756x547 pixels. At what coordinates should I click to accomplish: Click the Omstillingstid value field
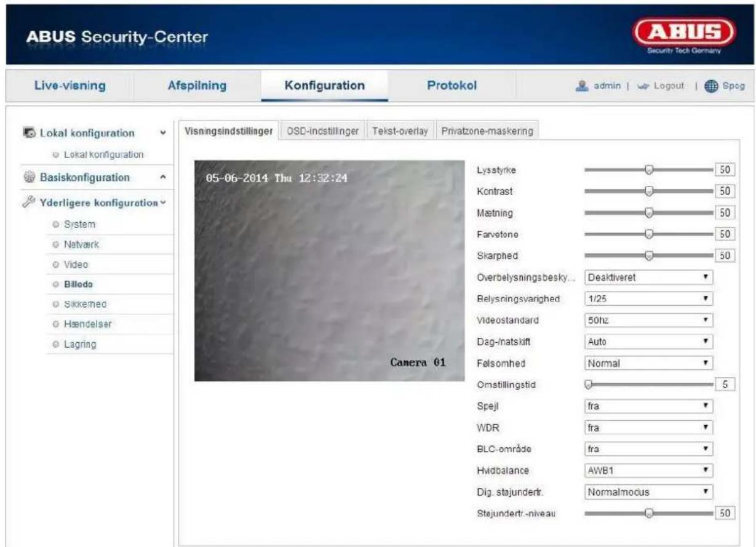tap(725, 385)
